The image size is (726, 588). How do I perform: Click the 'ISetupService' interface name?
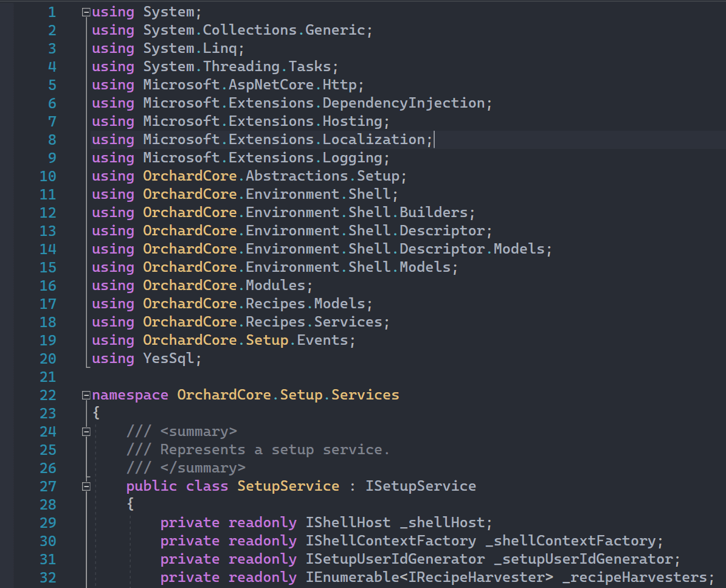(x=420, y=486)
